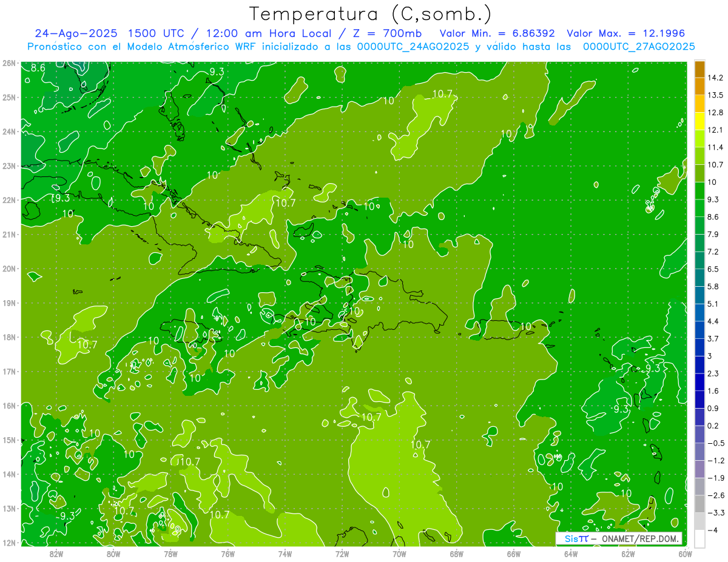Click the 13.5 colorbar scale value

(715, 95)
